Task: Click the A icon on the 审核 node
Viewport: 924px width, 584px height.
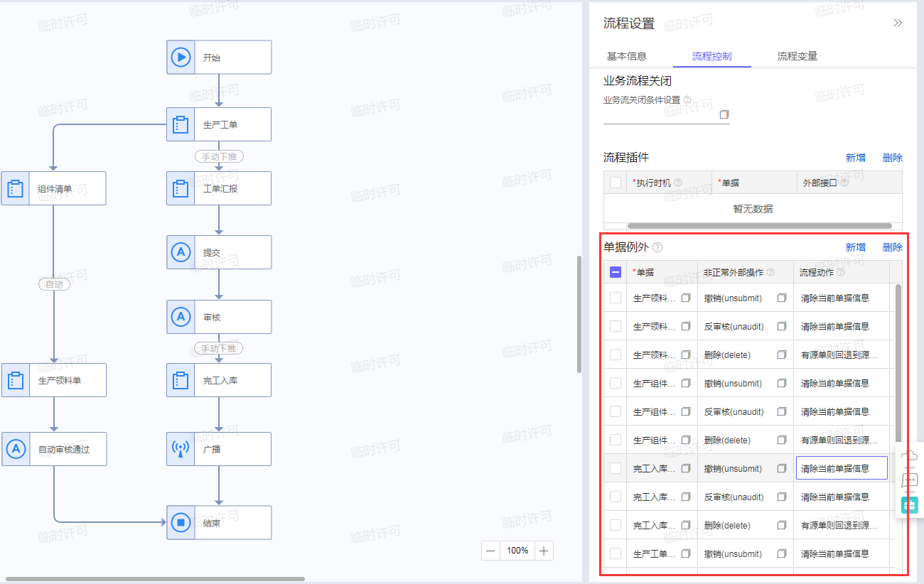Action: pyautogui.click(x=181, y=316)
